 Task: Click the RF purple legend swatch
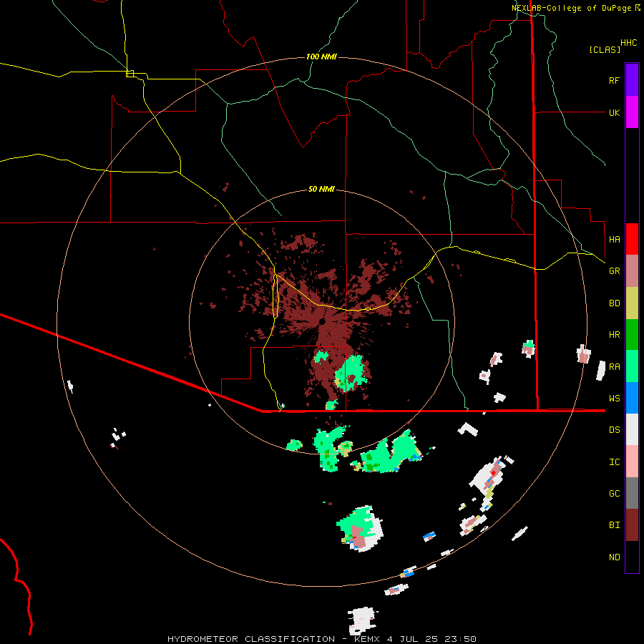[x=632, y=79]
